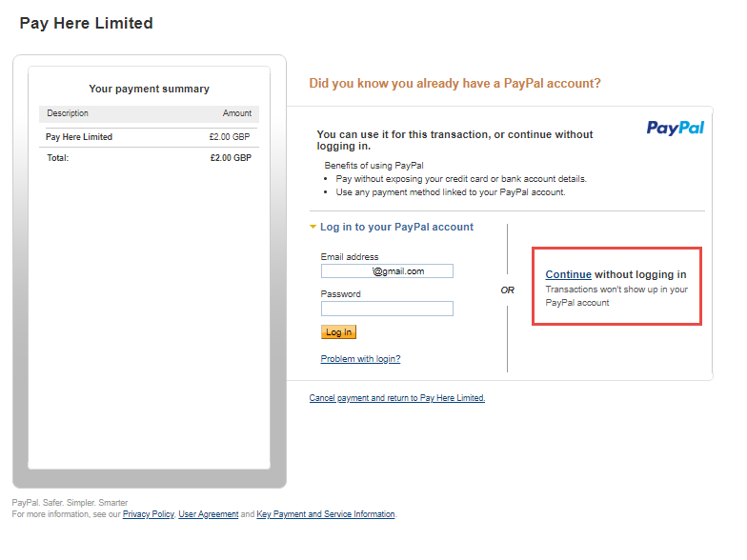Focus the Email address field
Image resolution: width=747 pixels, height=560 pixels.
387,271
